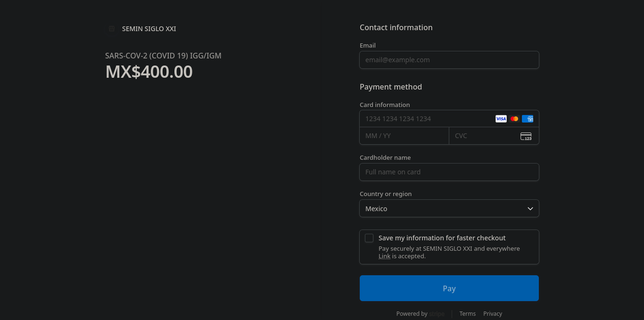Select the MM / YY expiry field
The height and width of the screenshot is (320, 644).
404,136
